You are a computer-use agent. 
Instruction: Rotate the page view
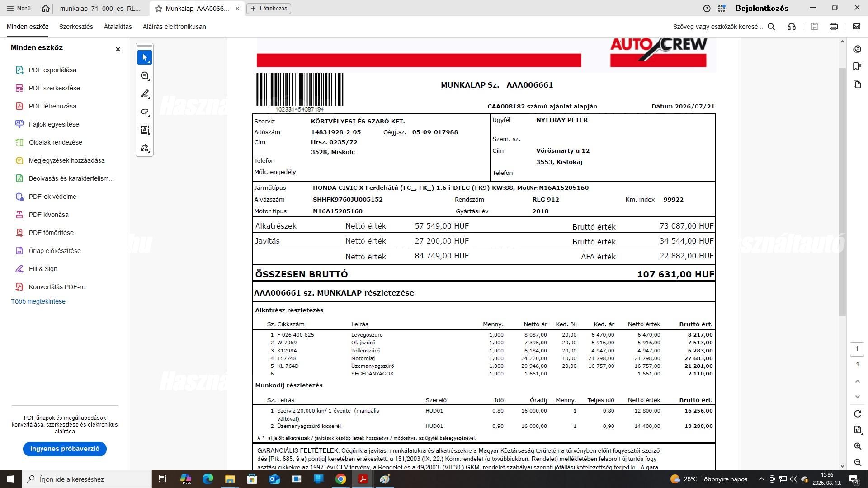pyautogui.click(x=858, y=414)
